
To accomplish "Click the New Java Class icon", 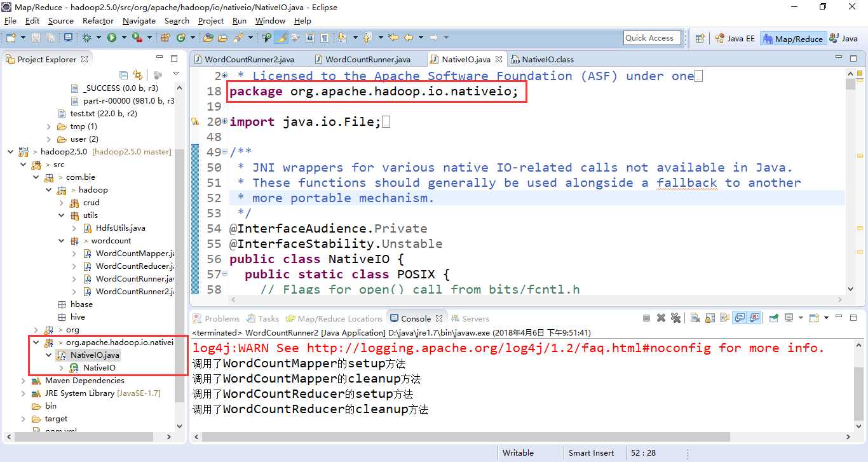I will coord(180,38).
